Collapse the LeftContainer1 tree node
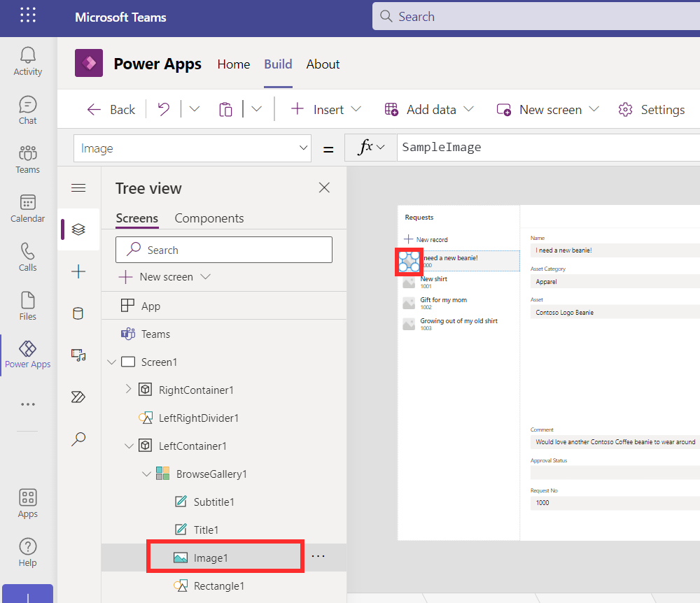This screenshot has height=603, width=700. click(x=129, y=446)
